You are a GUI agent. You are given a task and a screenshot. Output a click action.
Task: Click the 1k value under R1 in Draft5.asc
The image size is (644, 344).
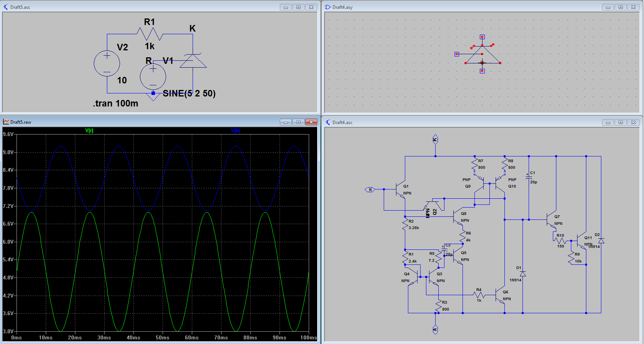150,46
